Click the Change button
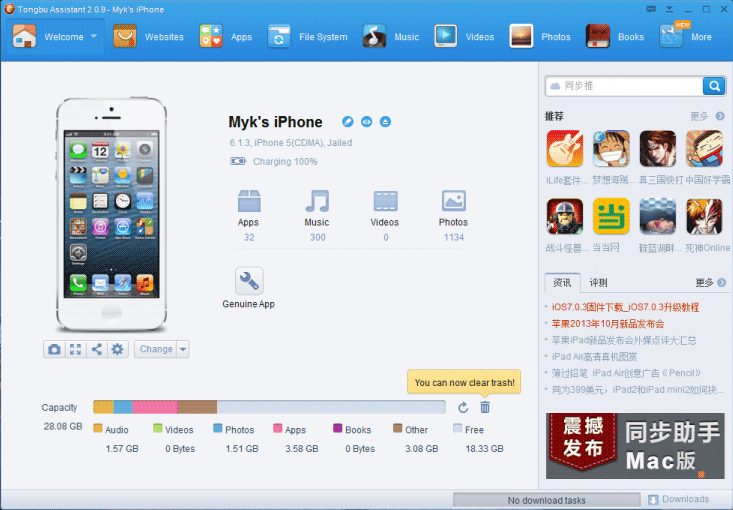This screenshot has height=510, width=733. coord(156,349)
